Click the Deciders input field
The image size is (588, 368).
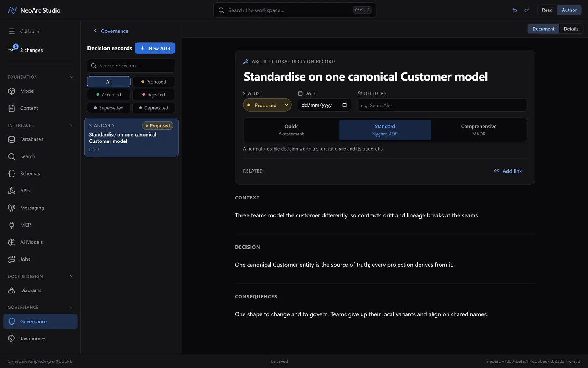pos(442,105)
